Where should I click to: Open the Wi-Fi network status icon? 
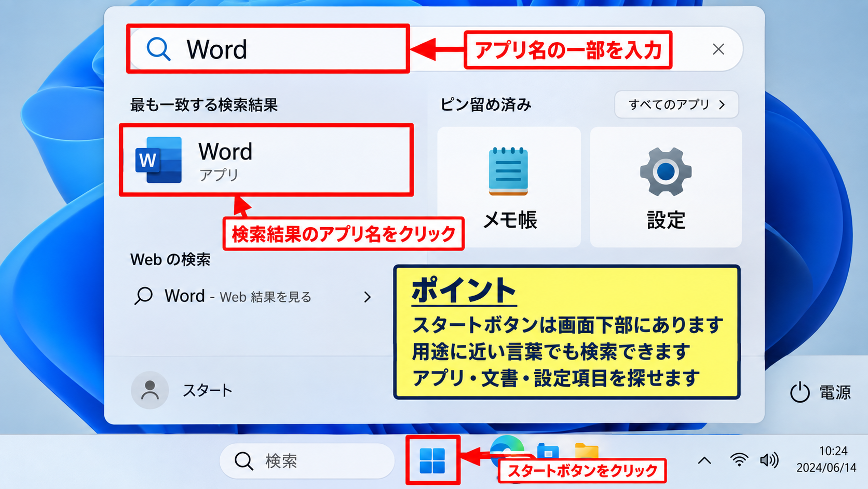[739, 460]
